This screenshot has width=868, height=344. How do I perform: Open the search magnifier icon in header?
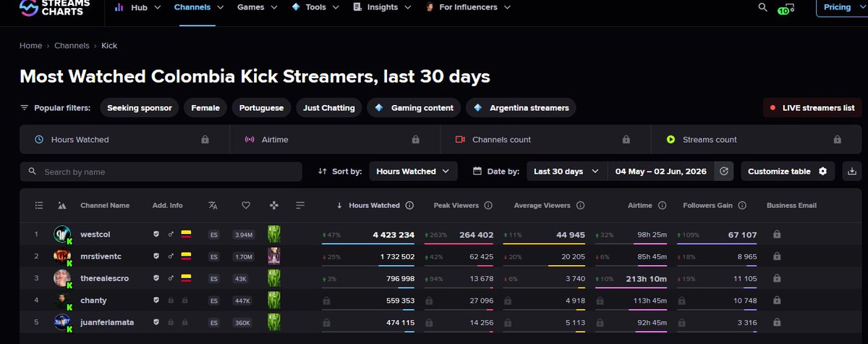tap(762, 7)
